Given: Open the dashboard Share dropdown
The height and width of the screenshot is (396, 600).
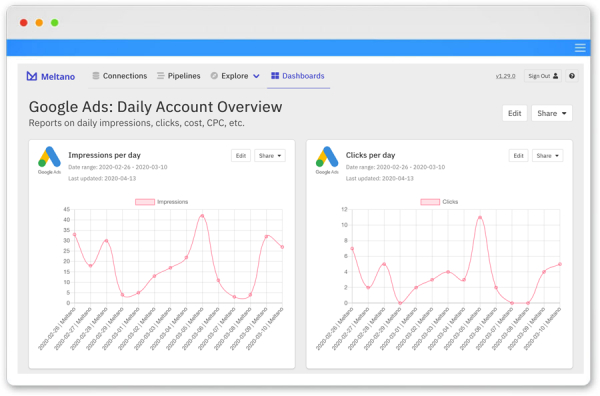Looking at the screenshot, I should tap(551, 113).
